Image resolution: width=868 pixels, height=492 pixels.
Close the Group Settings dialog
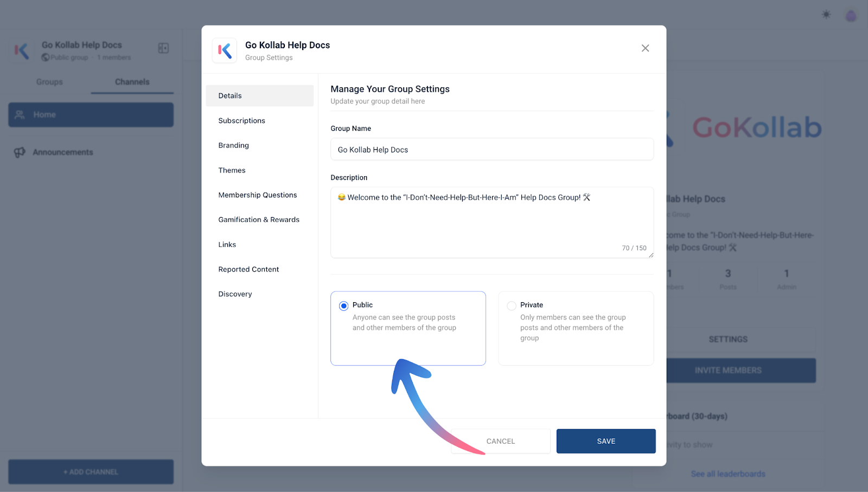[x=645, y=48]
